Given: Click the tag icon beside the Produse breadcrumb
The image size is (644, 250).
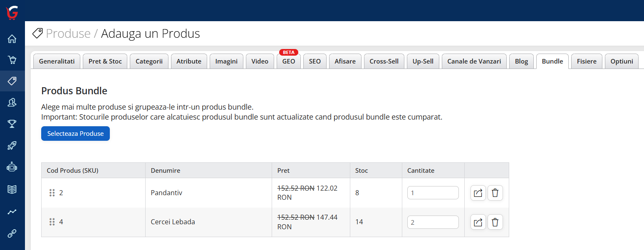Looking at the screenshot, I should click(x=37, y=33).
